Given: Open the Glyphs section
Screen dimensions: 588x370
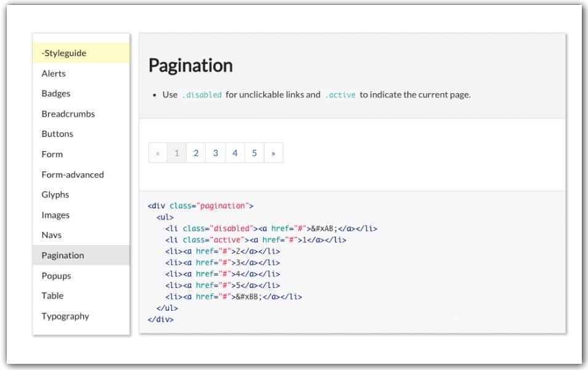Looking at the screenshot, I should [55, 194].
